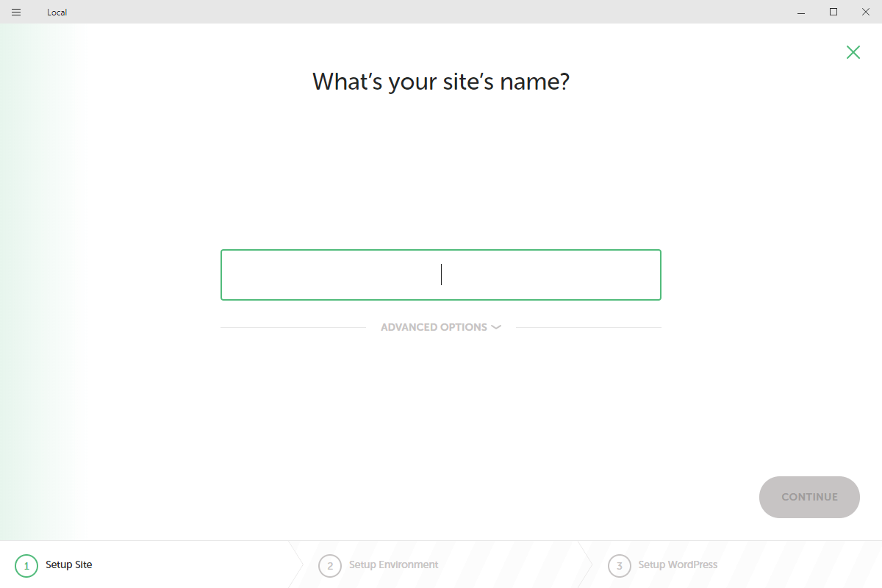Close the site setup wizard with green X
882x588 pixels.
coord(853,52)
